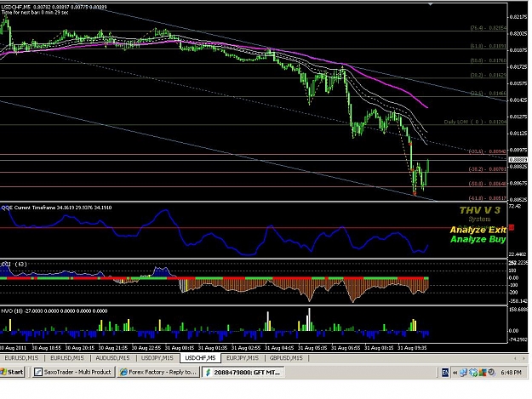The height and width of the screenshot is (399, 532).
Task: Click the (50.0) positive fib level label
Action: pos(489,60)
